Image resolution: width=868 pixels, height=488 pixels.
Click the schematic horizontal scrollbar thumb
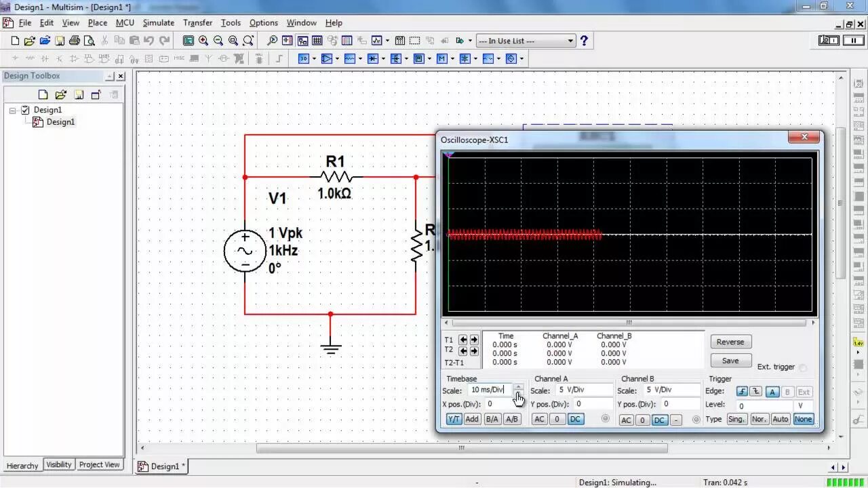click(x=462, y=448)
